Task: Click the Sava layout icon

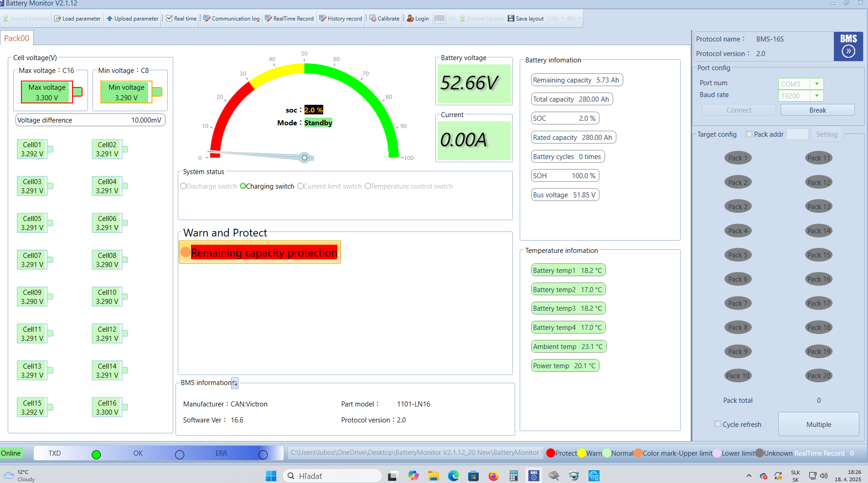Action: tap(511, 19)
